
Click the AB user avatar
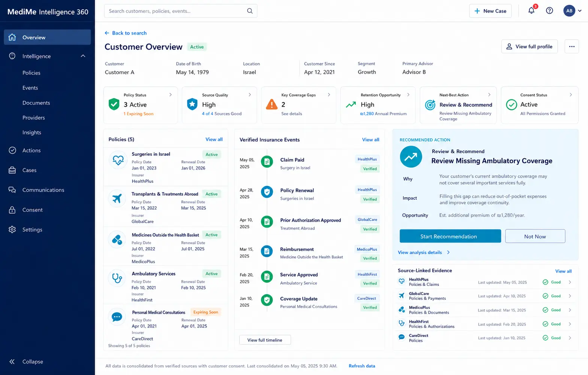(569, 11)
